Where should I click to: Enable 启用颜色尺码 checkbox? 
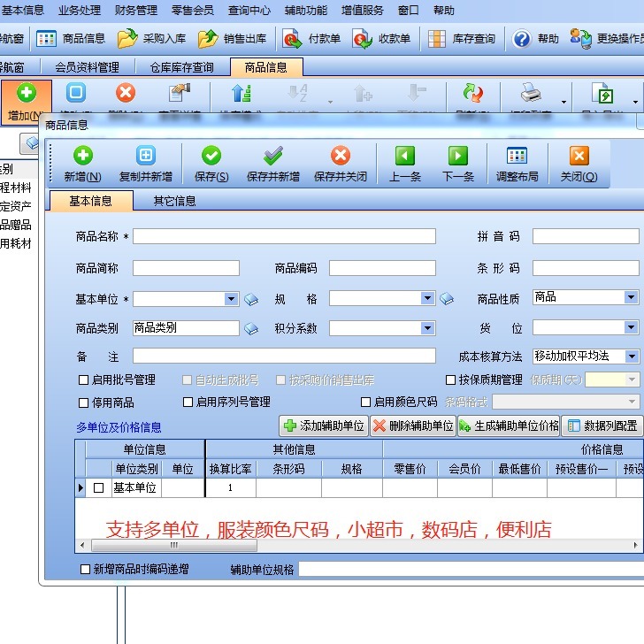pyautogui.click(x=365, y=402)
